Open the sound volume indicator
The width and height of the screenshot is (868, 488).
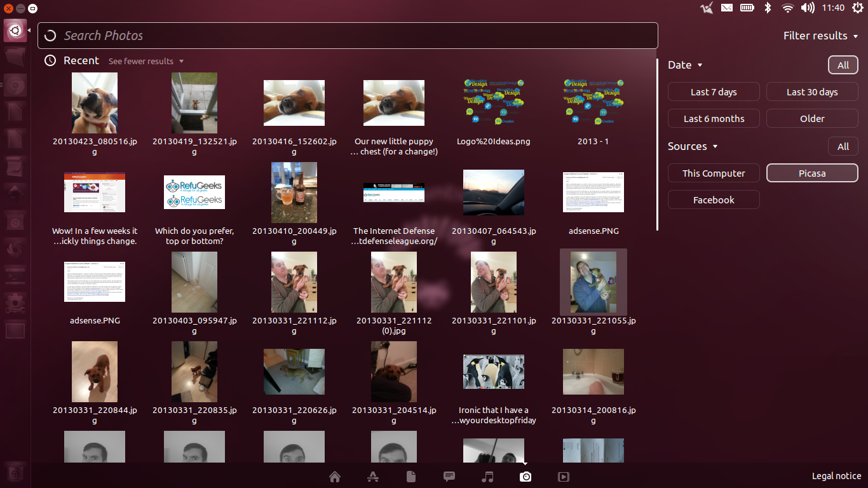808,8
